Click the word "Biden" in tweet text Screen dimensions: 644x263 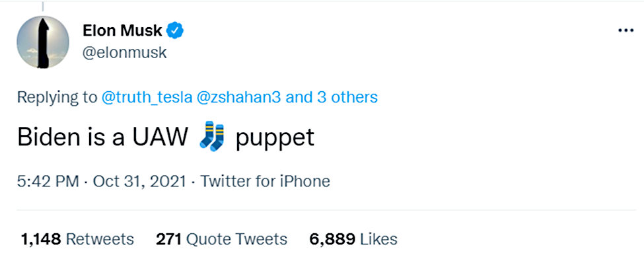[50, 138]
